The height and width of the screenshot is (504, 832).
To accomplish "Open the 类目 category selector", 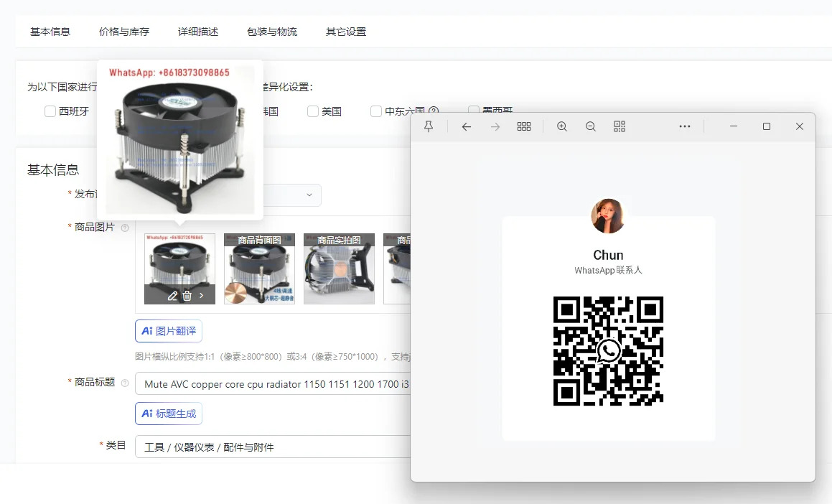I will (273, 447).
